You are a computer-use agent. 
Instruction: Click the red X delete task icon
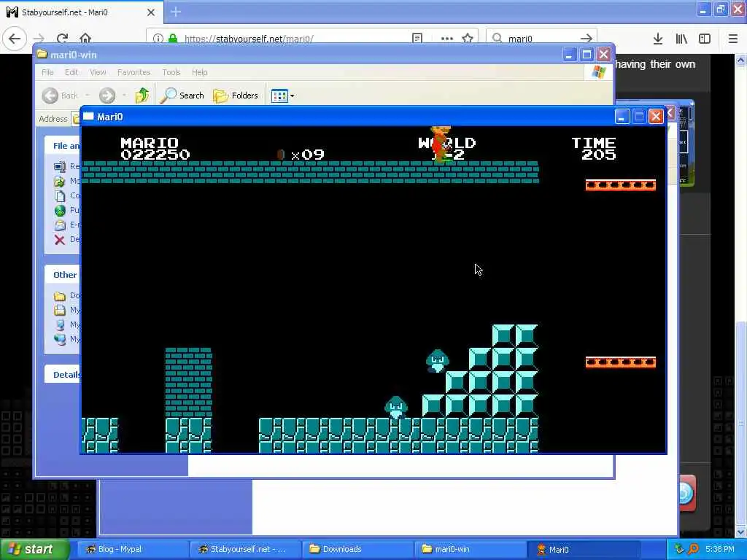[x=60, y=239]
